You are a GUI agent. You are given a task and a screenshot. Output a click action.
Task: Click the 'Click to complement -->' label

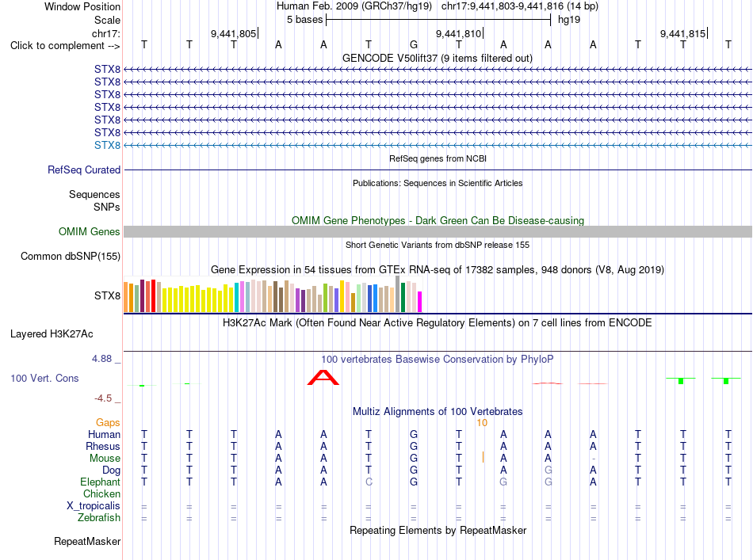click(x=65, y=46)
